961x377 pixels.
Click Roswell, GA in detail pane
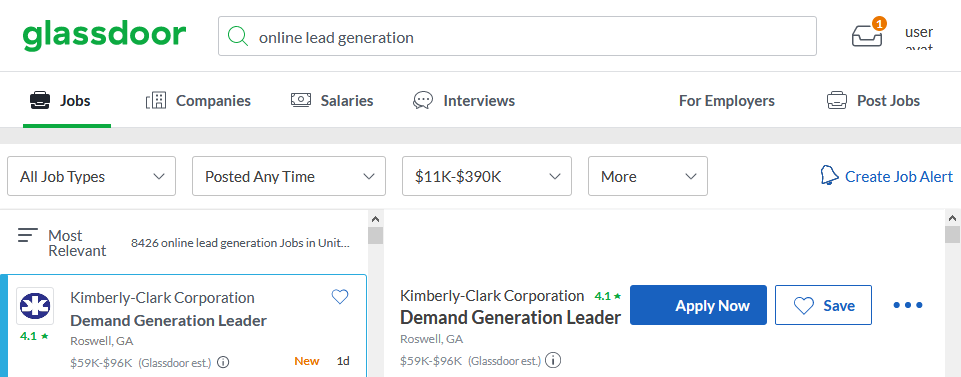pyautogui.click(x=431, y=339)
